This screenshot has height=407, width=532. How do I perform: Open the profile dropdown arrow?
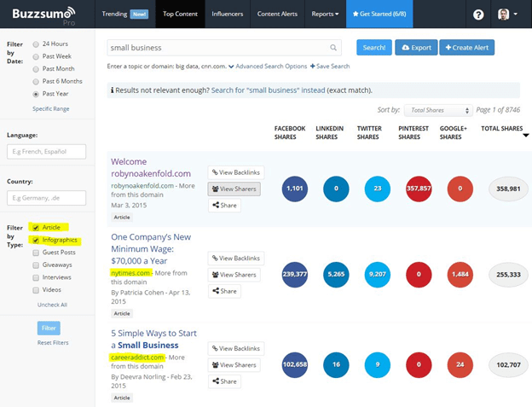click(515, 15)
